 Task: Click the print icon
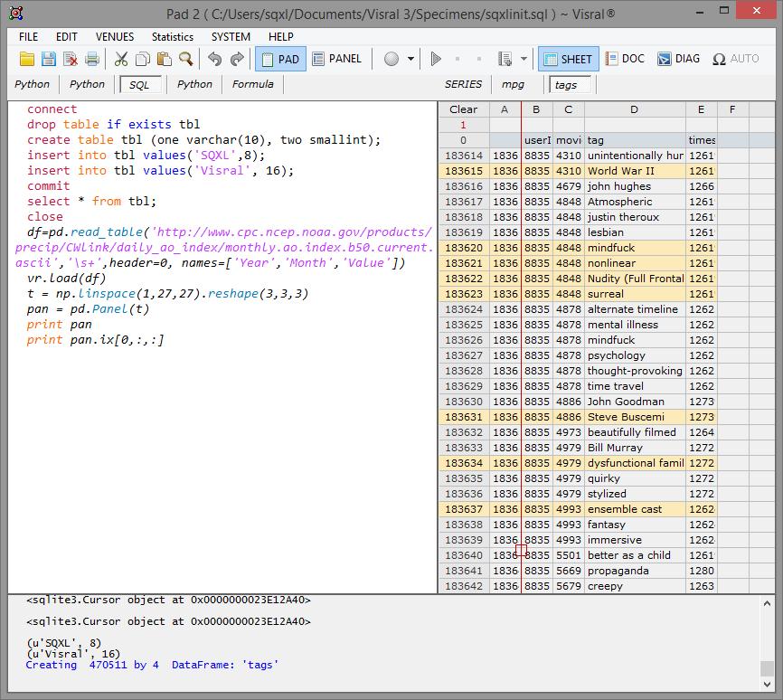click(x=92, y=59)
